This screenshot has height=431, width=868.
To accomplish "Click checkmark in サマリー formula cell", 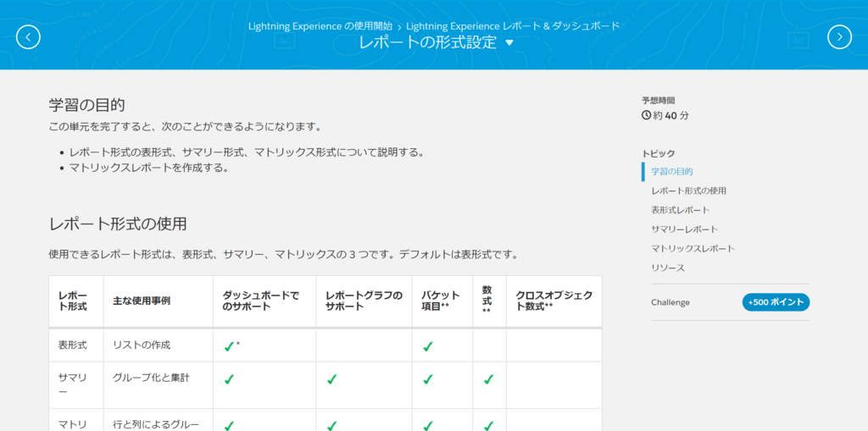I will pos(487,379).
